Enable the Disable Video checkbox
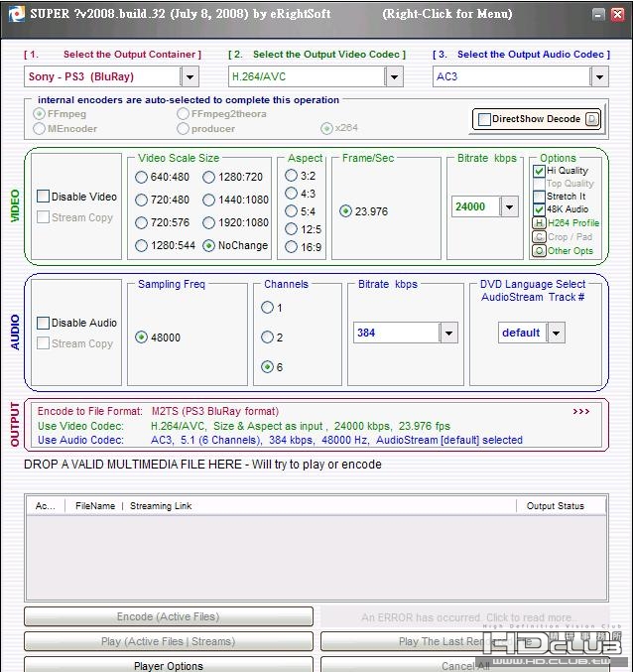Screen dimensions: 633x672 click(44, 197)
